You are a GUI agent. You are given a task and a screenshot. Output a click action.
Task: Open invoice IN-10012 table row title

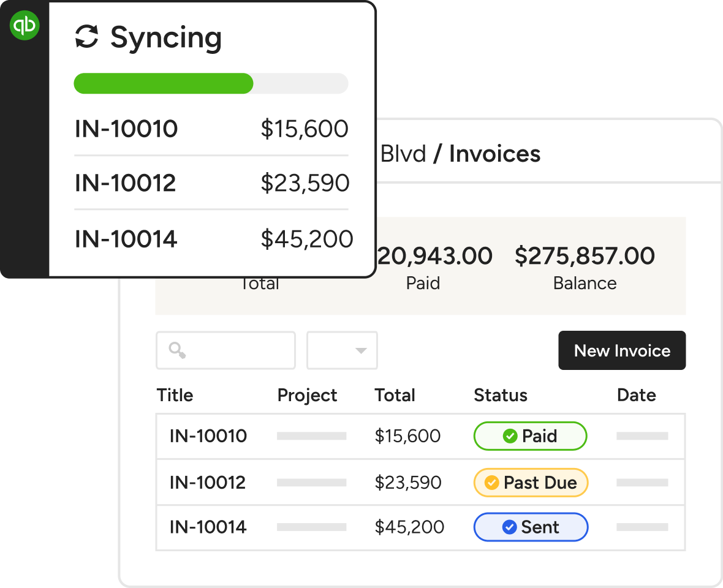coord(208,483)
